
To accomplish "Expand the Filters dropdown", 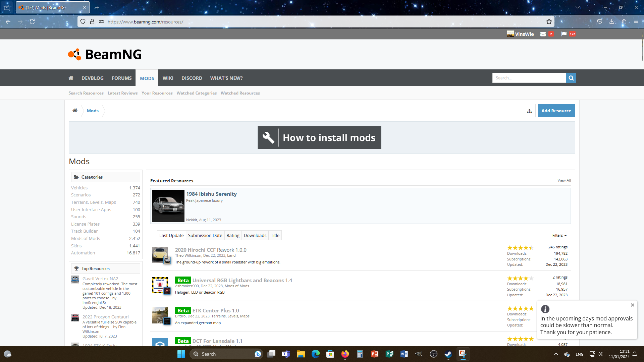I will [x=559, y=235].
